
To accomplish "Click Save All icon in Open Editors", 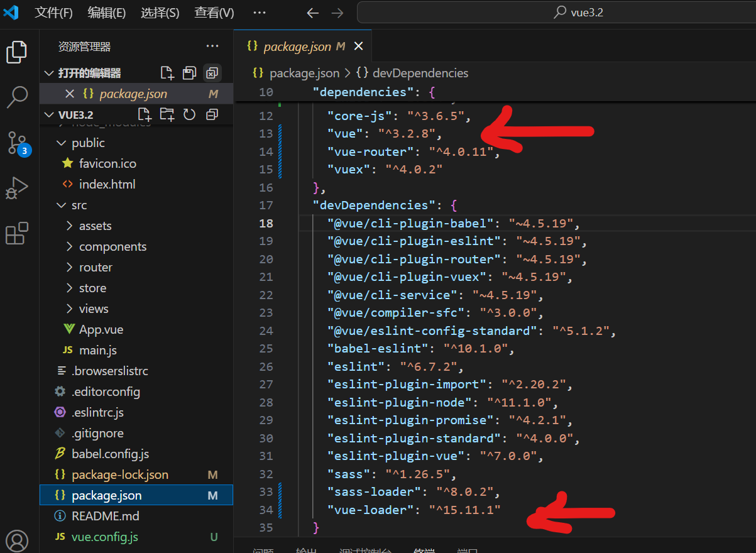I will click(190, 74).
